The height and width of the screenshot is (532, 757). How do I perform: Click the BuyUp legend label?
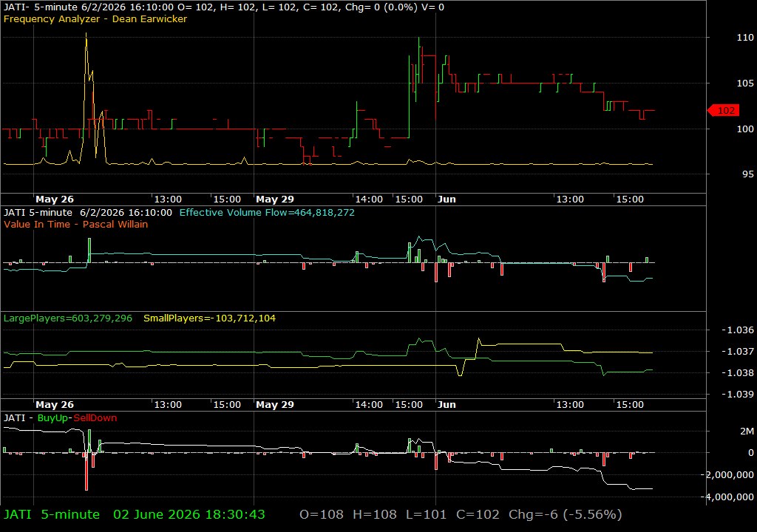(52, 418)
